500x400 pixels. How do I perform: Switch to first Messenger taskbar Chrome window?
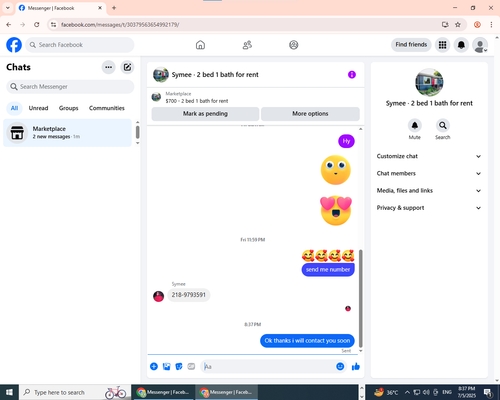(x=163, y=392)
